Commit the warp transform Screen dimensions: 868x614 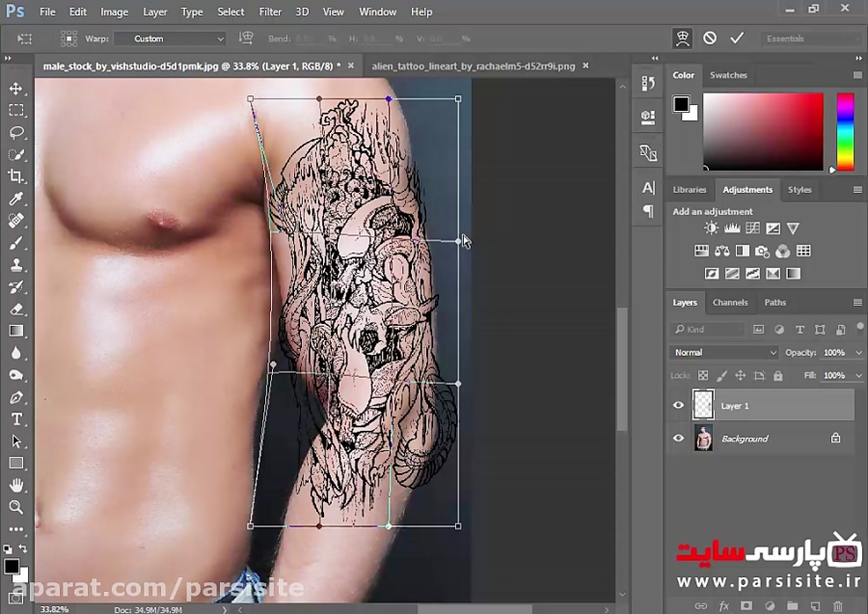737,39
